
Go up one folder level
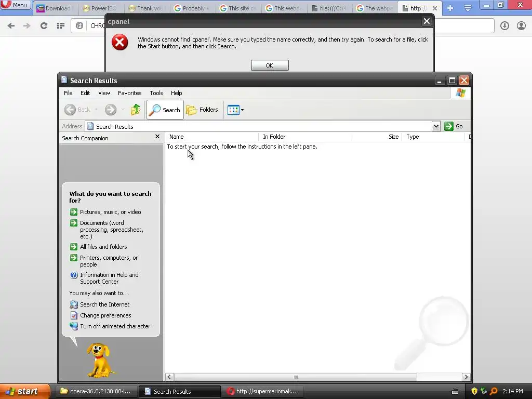(136, 110)
